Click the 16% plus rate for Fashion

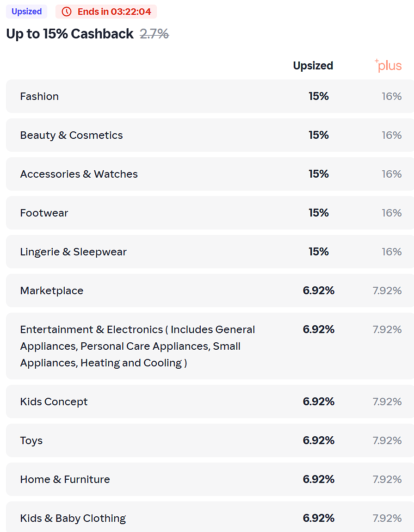click(x=392, y=96)
